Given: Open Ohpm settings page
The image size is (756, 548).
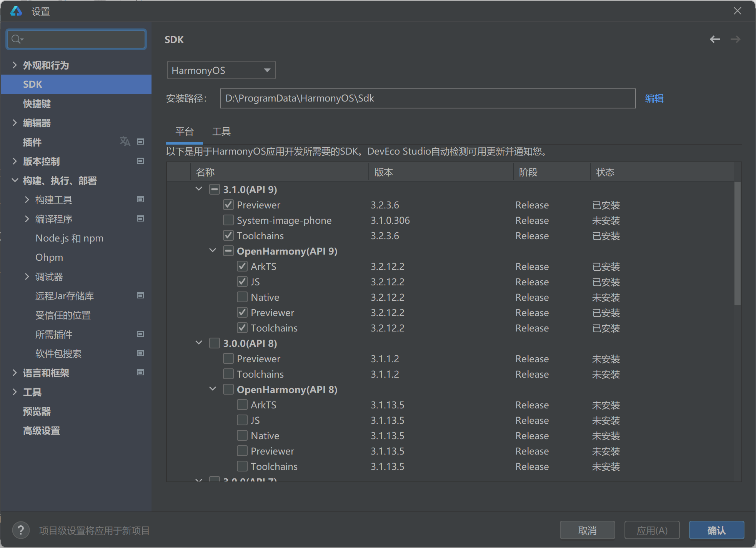Looking at the screenshot, I should coord(49,257).
